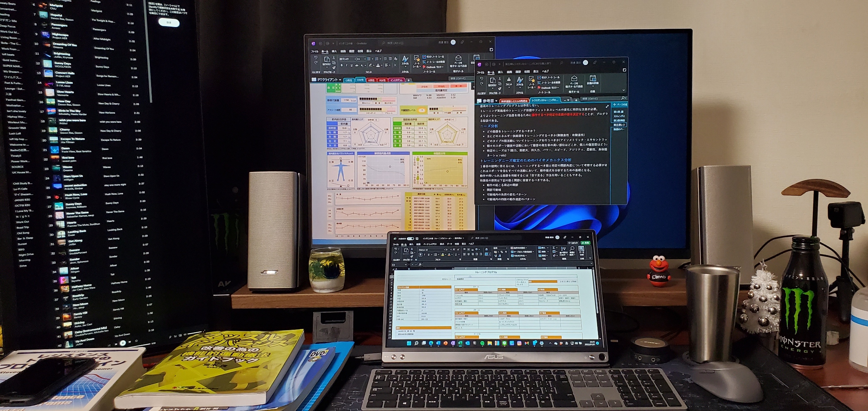
Task: Click the green Share button in Excel
Action: coord(585,243)
